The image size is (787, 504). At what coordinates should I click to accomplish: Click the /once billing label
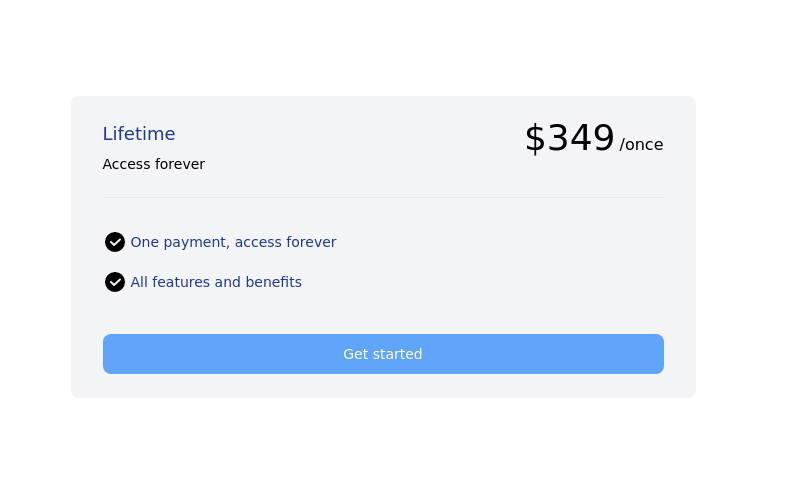[x=641, y=145]
